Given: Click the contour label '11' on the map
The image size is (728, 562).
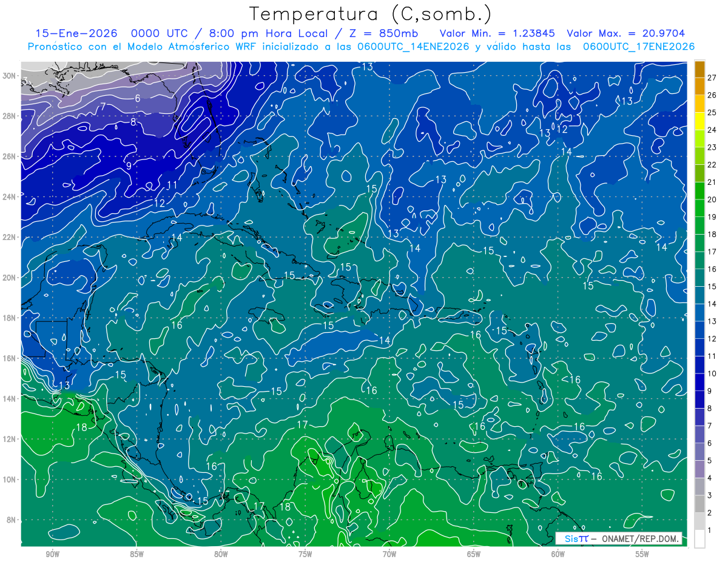Looking at the screenshot, I should 172,185.
